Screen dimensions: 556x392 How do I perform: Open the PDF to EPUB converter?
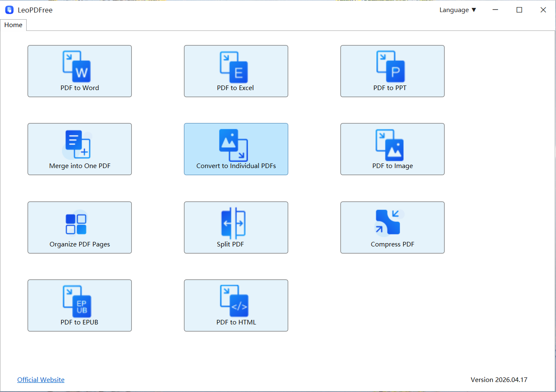click(80, 306)
